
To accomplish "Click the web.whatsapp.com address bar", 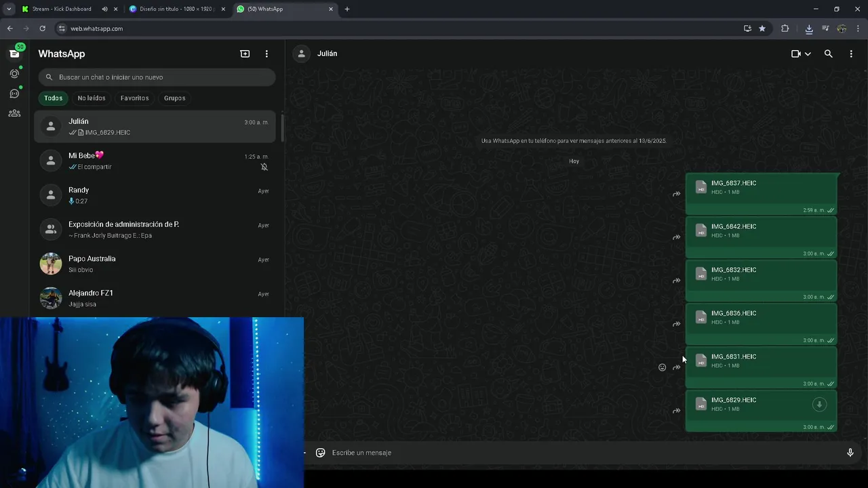I will [400, 28].
